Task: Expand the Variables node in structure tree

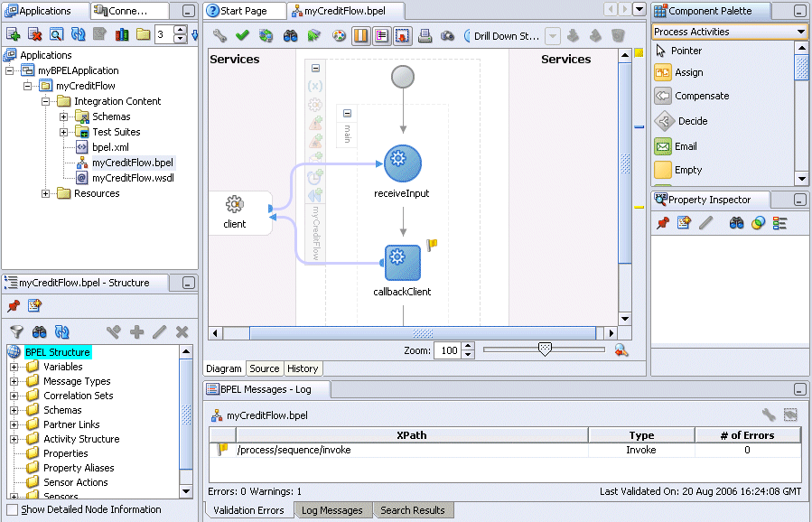Action: click(x=14, y=367)
